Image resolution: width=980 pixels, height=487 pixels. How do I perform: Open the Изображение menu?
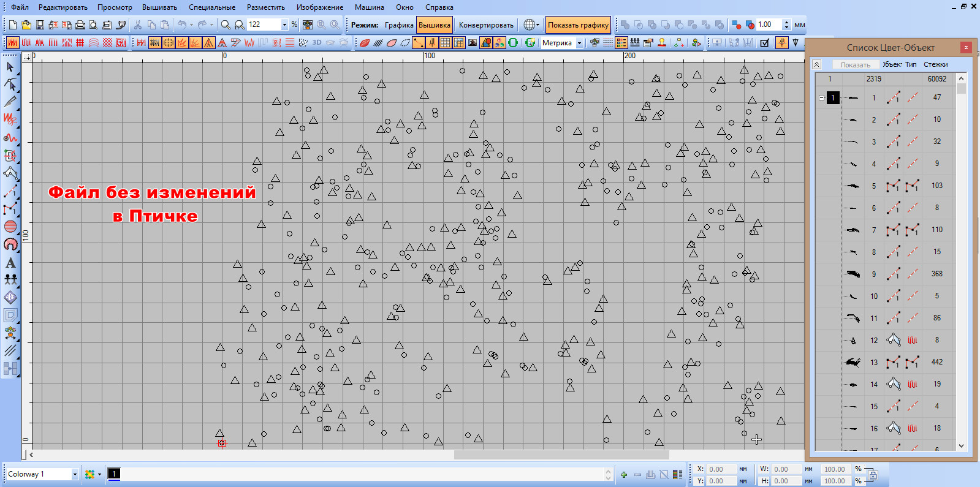pos(320,7)
